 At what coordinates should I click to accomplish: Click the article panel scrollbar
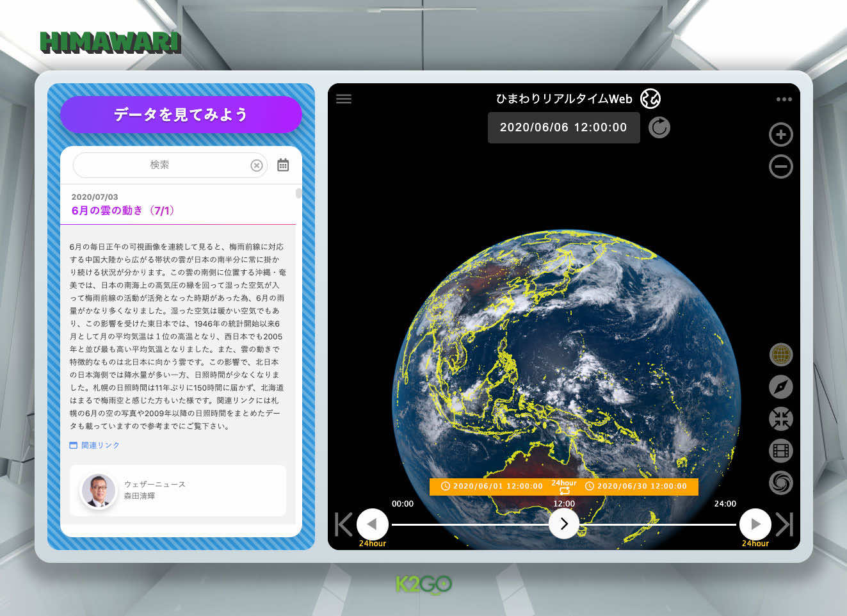point(298,193)
